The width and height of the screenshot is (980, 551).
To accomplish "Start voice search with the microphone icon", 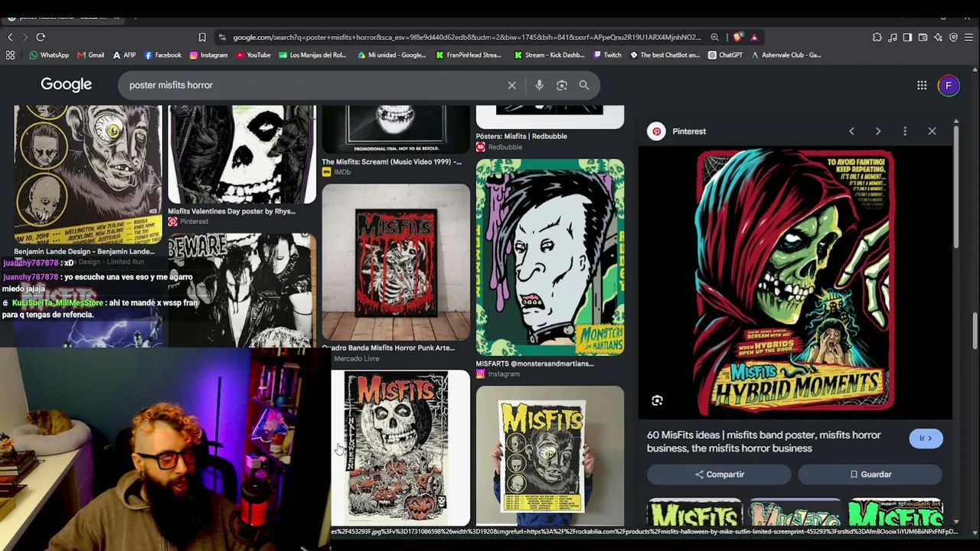I will click(539, 85).
